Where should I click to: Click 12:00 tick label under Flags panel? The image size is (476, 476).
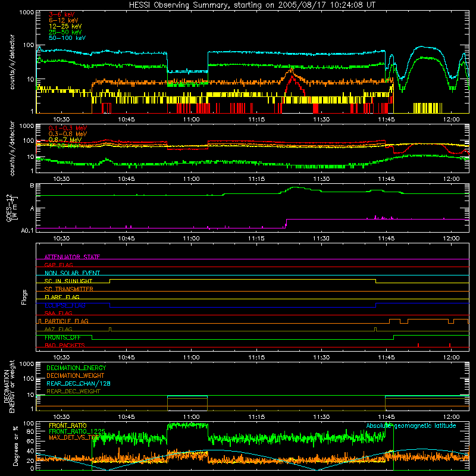tap(451, 358)
